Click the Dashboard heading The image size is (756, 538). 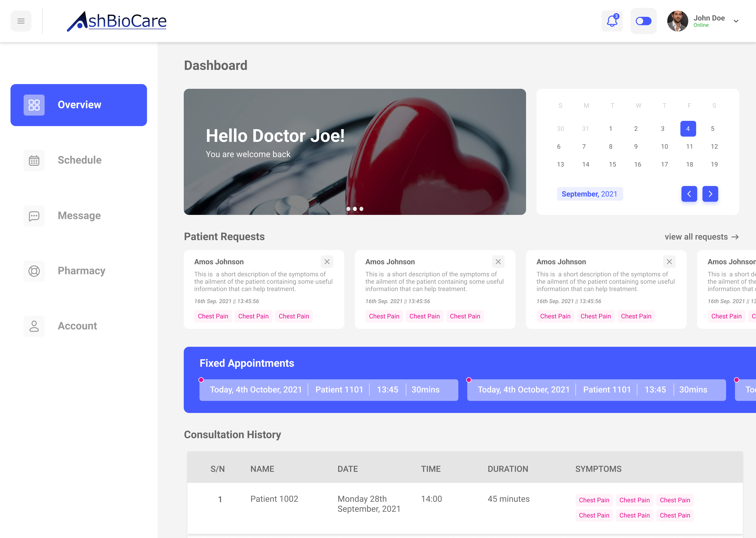(x=215, y=66)
